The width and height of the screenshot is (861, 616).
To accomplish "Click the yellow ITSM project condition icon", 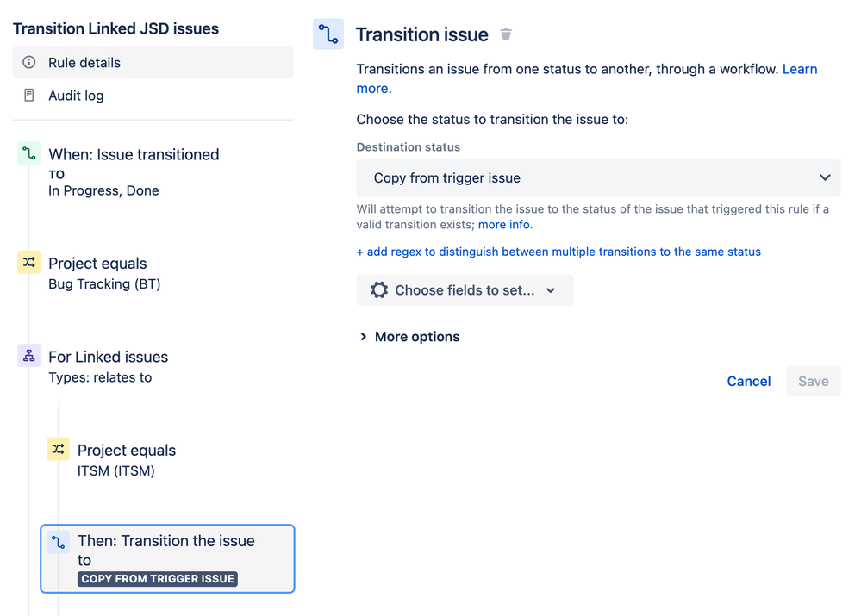I will (58, 449).
